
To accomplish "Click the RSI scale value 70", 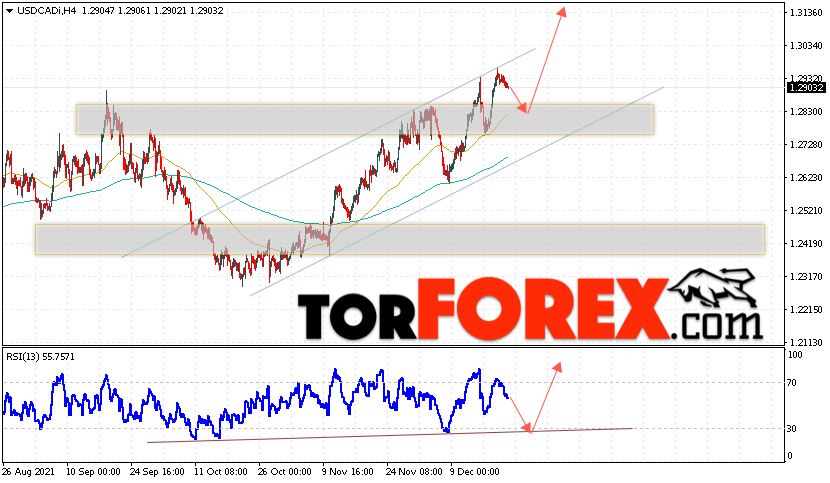I will [x=792, y=383].
